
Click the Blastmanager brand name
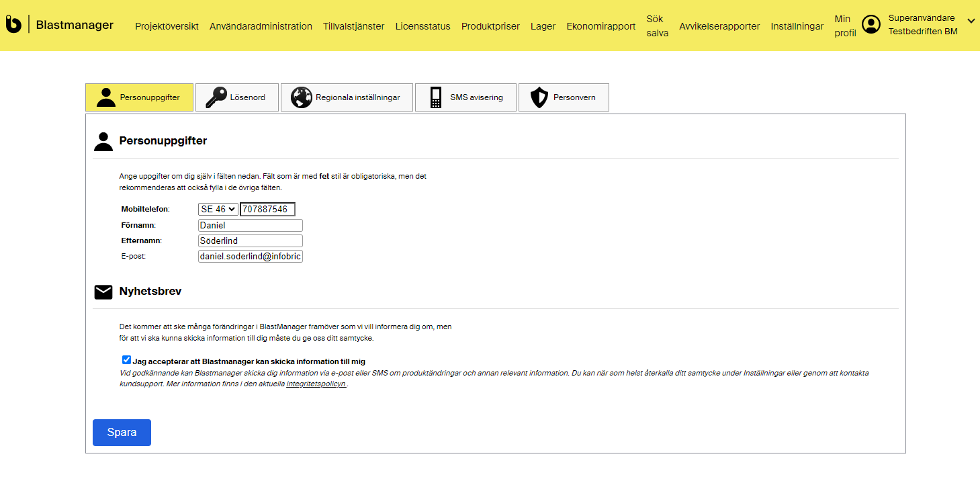[75, 25]
